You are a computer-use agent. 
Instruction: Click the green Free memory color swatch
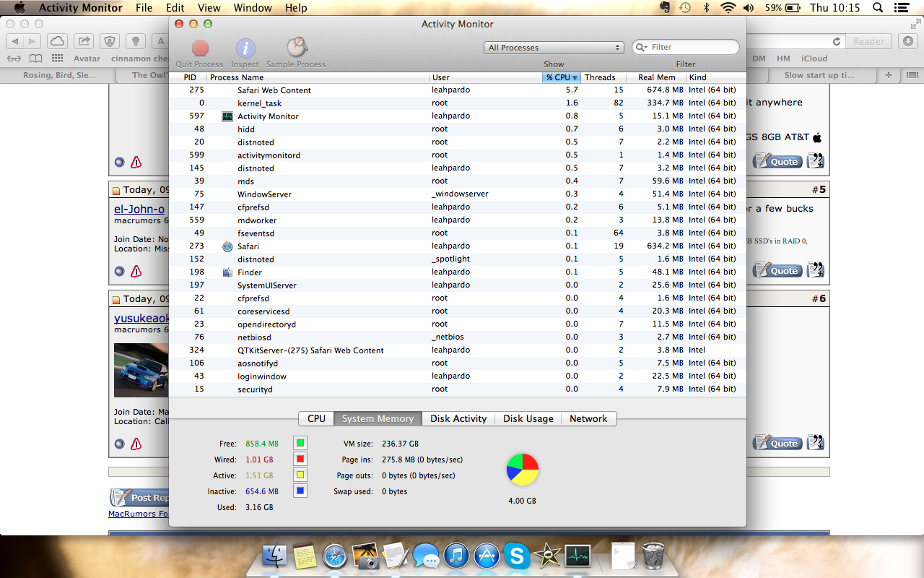click(300, 443)
